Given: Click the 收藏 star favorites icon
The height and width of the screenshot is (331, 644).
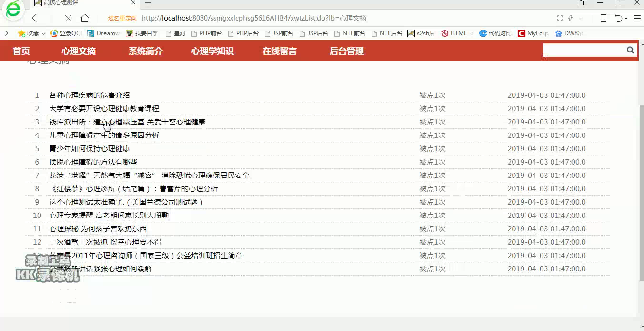Looking at the screenshot, I should (21, 33).
